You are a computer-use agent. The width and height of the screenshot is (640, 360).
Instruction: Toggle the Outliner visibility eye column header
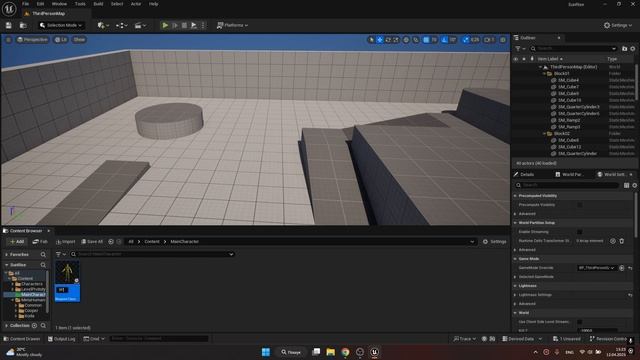(516, 59)
